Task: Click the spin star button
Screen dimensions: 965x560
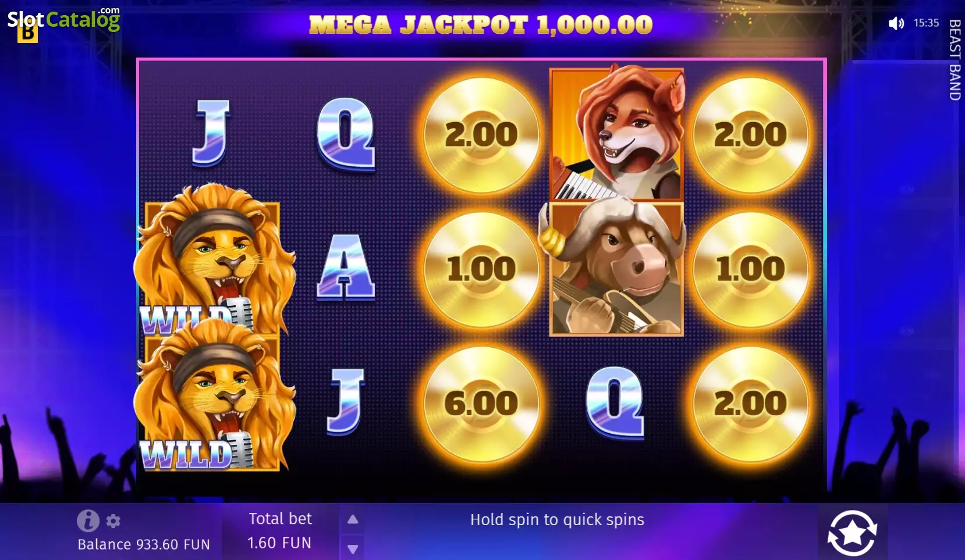Action: pyautogui.click(x=852, y=533)
